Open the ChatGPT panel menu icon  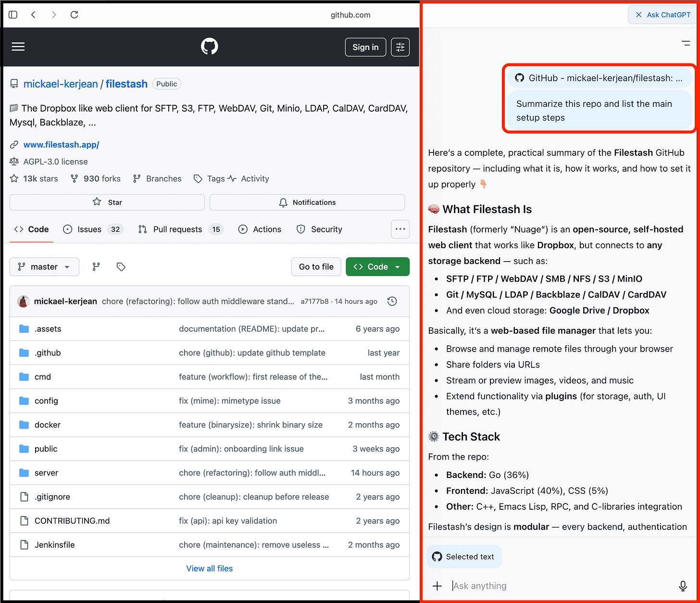(686, 43)
